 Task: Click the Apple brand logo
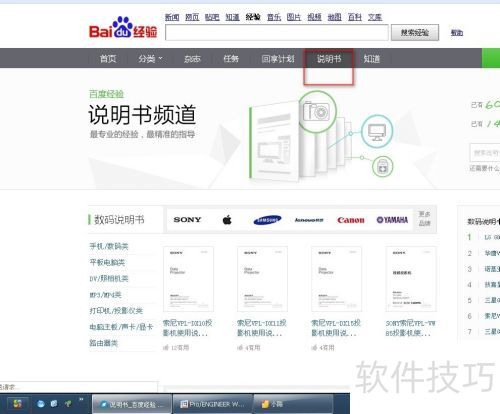[227, 220]
